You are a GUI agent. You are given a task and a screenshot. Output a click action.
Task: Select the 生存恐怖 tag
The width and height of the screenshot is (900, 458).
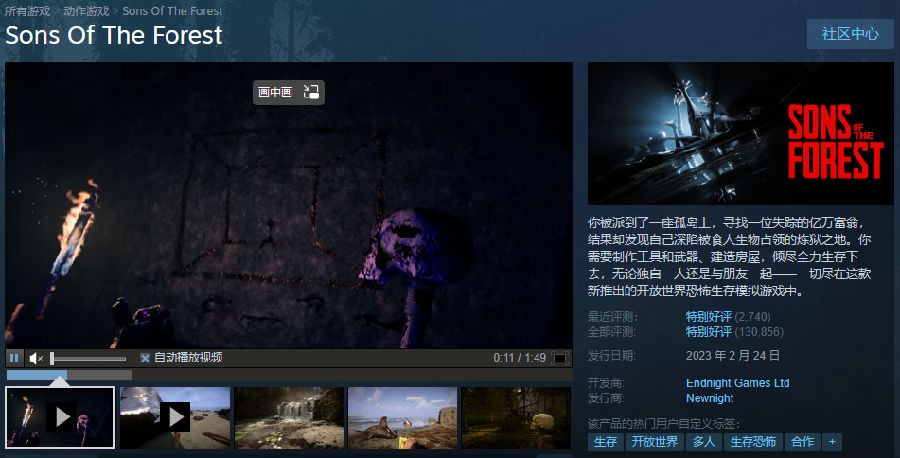(x=753, y=441)
